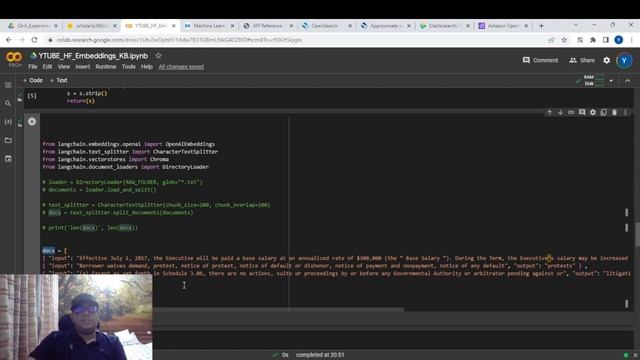The width and height of the screenshot is (640, 360).
Task: Copy link to cell icon
Action: coord(571,112)
